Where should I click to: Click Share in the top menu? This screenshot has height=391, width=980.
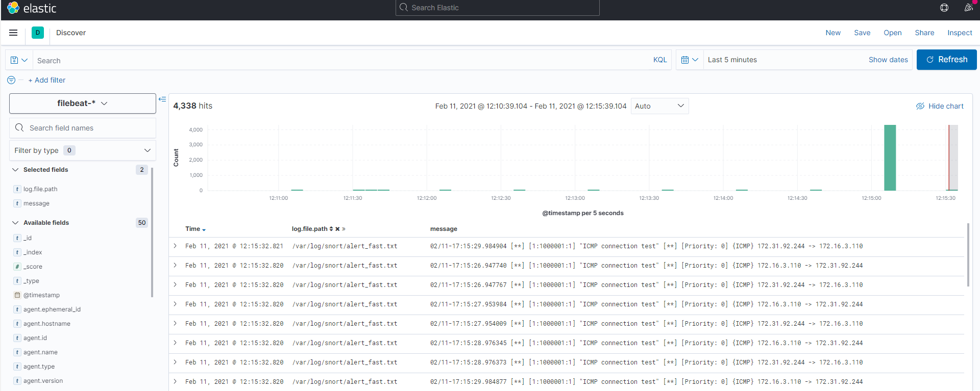pyautogui.click(x=924, y=33)
